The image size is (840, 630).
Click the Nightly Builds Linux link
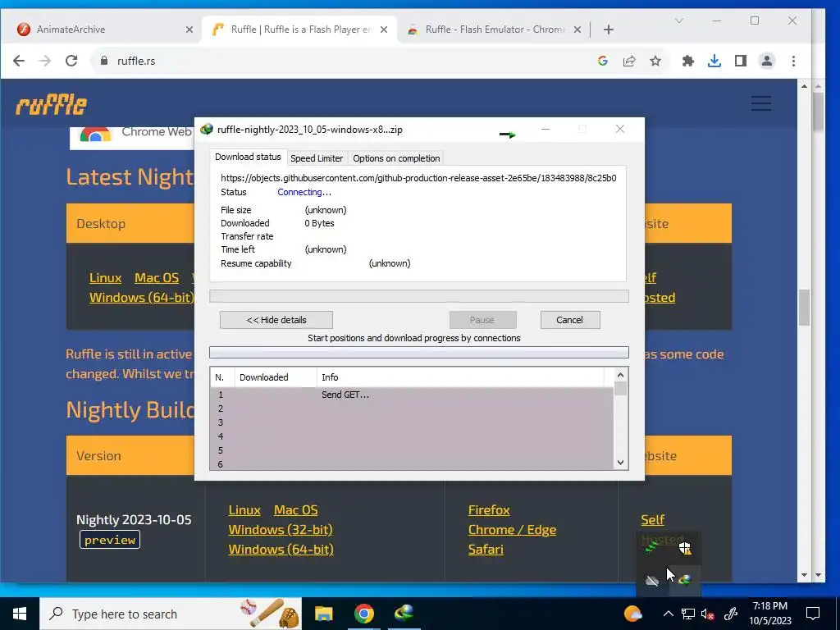[x=244, y=510]
